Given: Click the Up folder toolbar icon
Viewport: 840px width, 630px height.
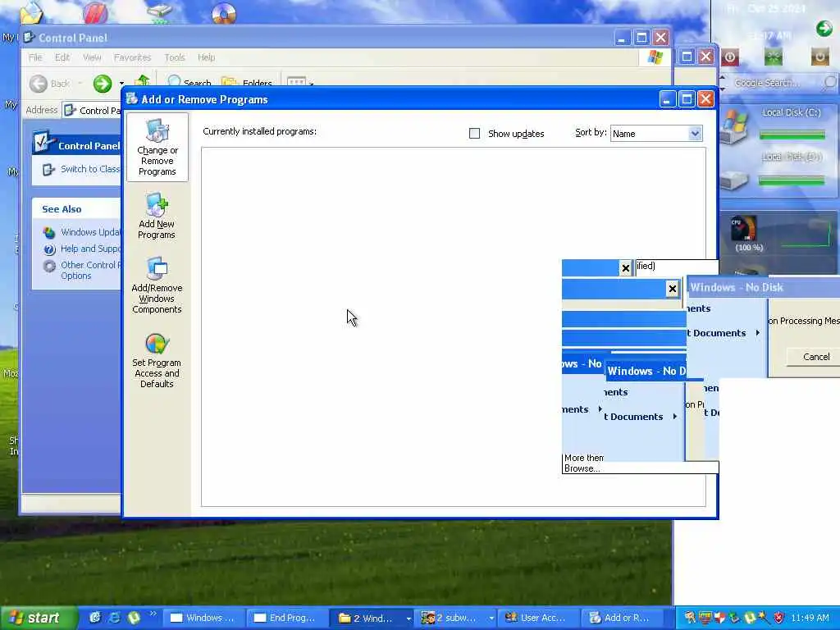Looking at the screenshot, I should (143, 81).
